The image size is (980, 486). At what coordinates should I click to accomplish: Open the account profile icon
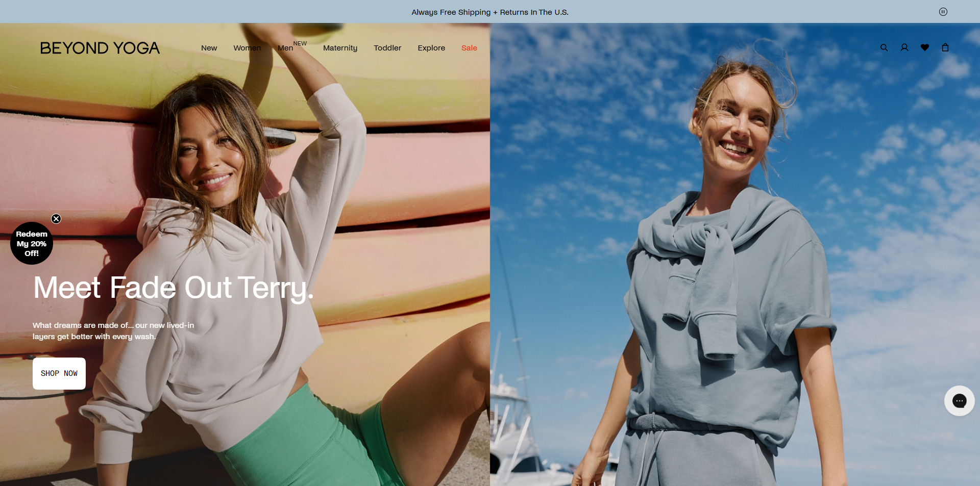(904, 47)
